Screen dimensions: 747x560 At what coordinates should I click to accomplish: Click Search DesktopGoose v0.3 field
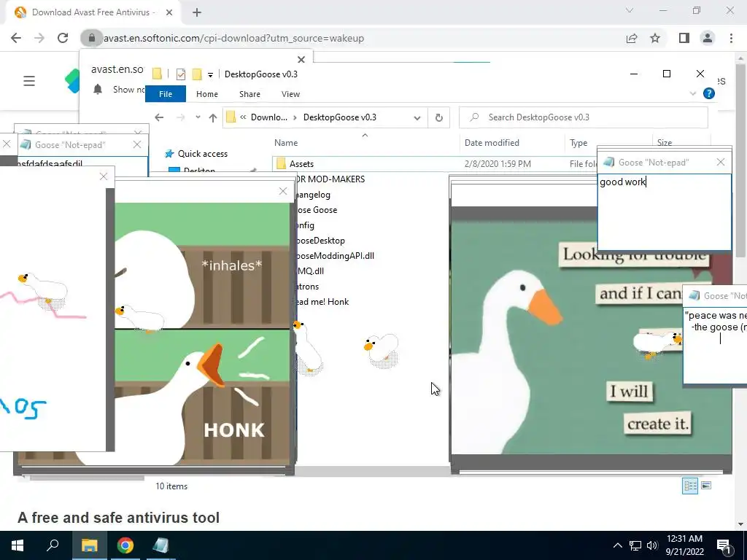(583, 117)
